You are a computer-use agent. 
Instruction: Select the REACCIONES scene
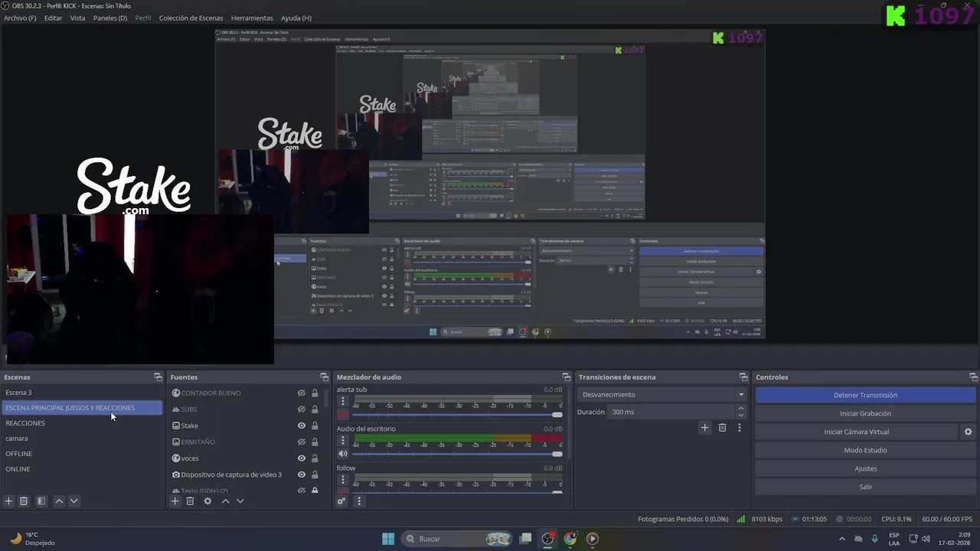point(81,423)
